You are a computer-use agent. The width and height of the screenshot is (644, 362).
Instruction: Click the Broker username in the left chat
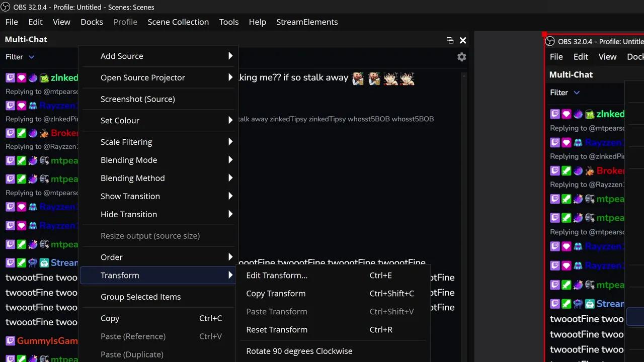click(x=64, y=133)
